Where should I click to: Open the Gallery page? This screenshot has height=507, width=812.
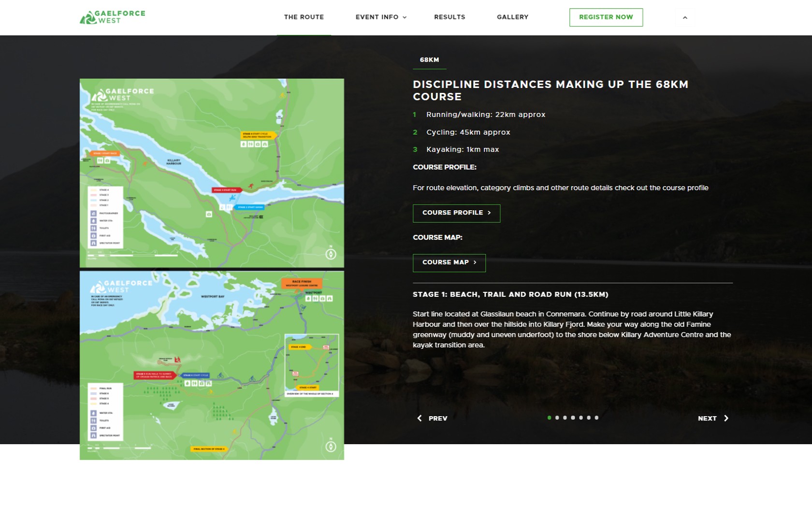(512, 17)
